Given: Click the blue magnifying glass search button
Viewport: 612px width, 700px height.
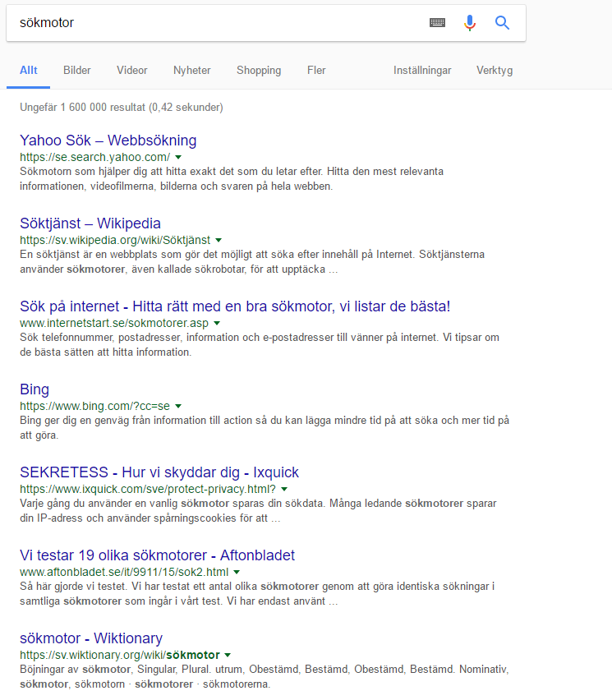Looking at the screenshot, I should point(502,22).
